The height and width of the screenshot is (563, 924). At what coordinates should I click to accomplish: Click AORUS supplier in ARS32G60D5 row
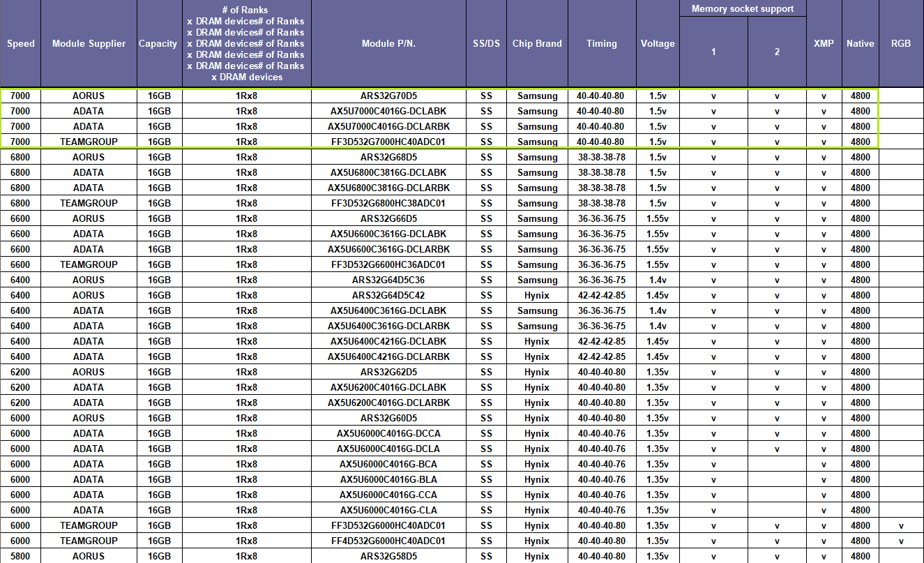[x=89, y=418]
